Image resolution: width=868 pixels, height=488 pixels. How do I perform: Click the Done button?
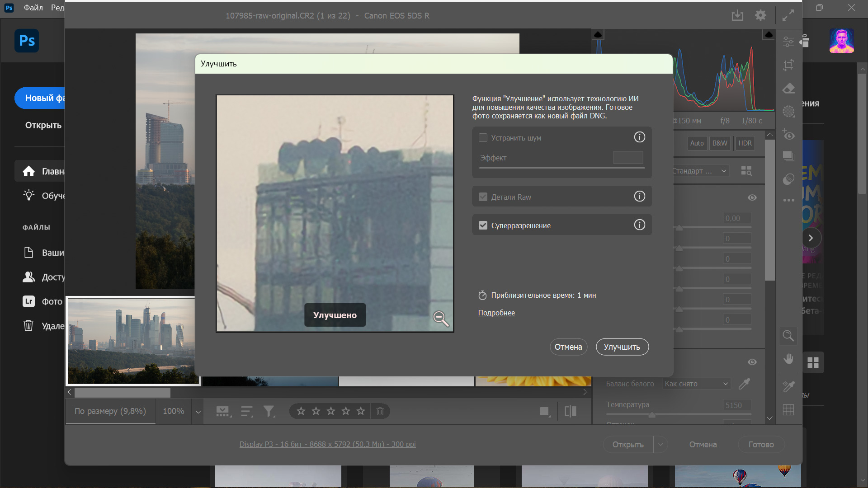pyautogui.click(x=761, y=445)
